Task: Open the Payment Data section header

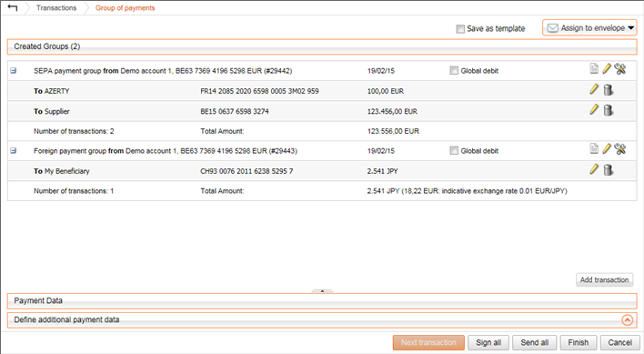Action: 322,301
